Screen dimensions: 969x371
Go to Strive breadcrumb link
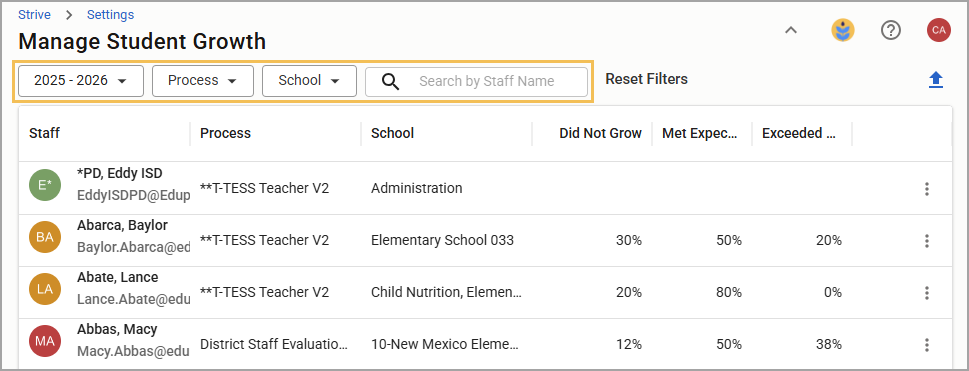35,15
